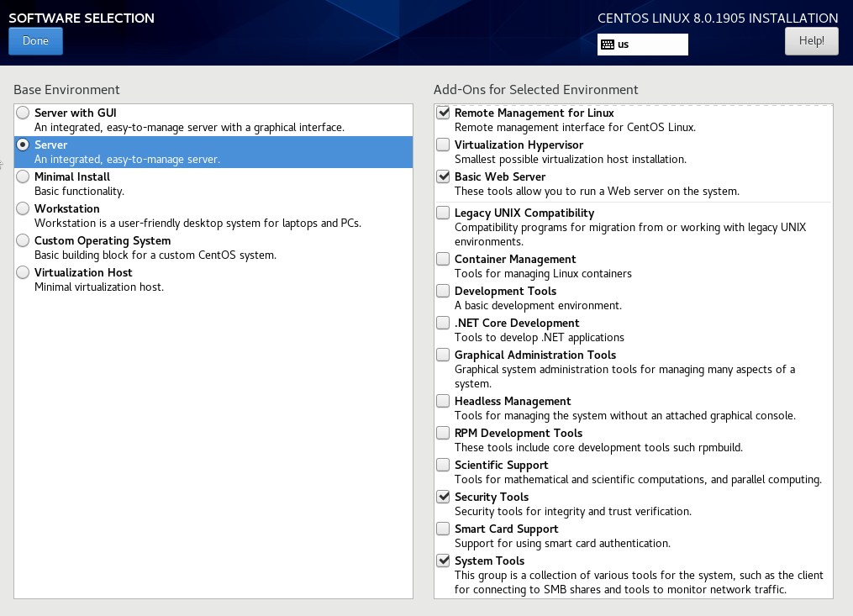Click the us keyboard layout indicator

642,45
